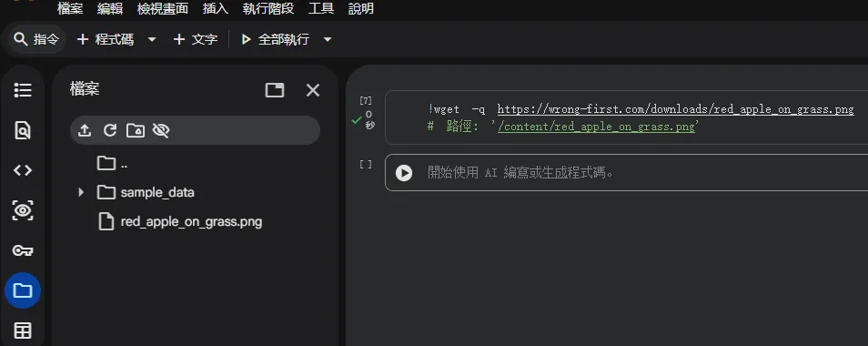Open the 檔案 menu in the menu bar

pyautogui.click(x=70, y=8)
